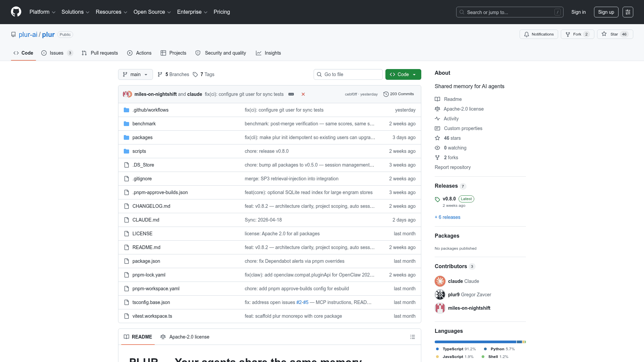Screen dimensions: 644x362
Task: Switch to the Issues tab
Action: [x=56, y=53]
